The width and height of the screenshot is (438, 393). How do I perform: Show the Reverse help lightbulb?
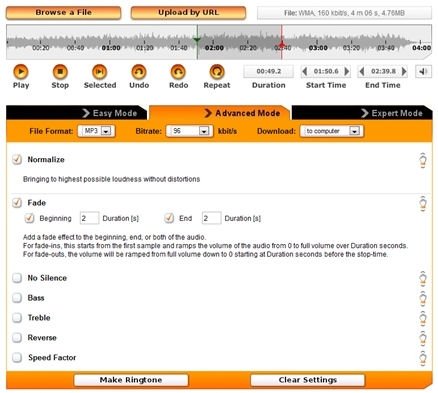click(423, 338)
